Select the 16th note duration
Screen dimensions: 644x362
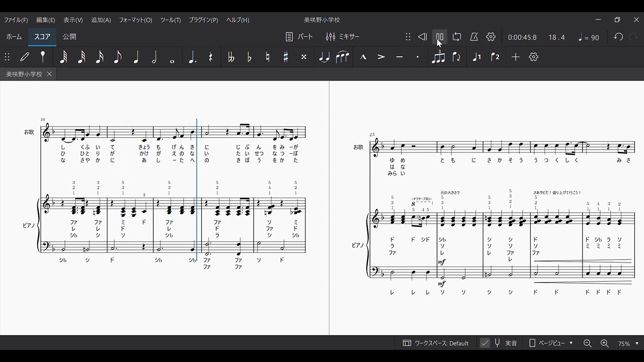click(100, 57)
